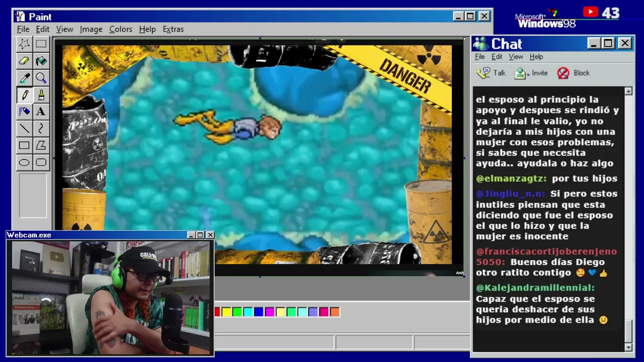Click the username @elmanzagtz in chat
Image resolution: width=644 pixels, height=362 pixels.
[x=511, y=178]
